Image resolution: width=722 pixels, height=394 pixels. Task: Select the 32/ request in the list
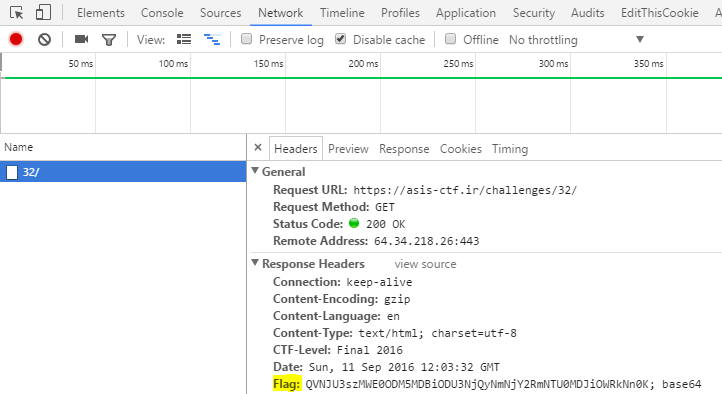coord(123,172)
